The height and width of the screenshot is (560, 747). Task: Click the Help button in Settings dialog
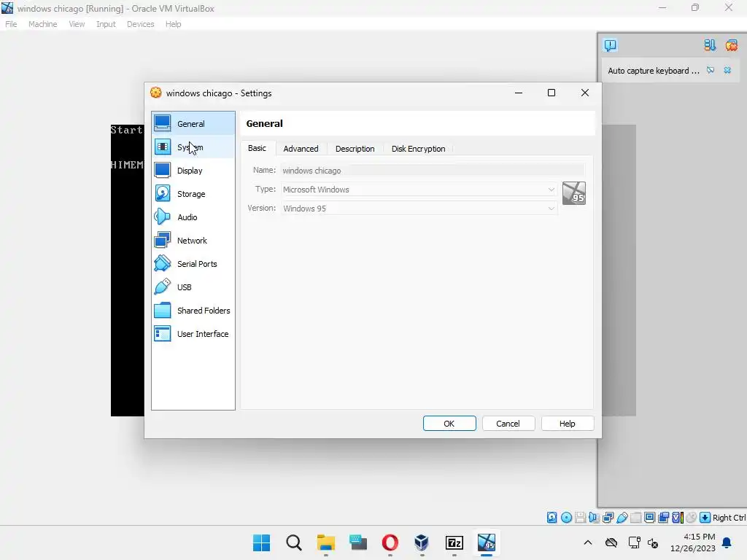[567, 424]
